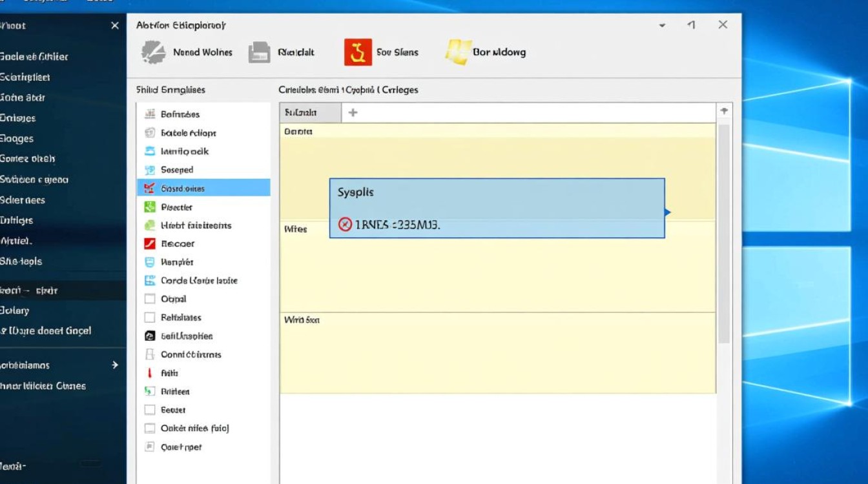Select the "Sulaalt" tab

coord(310,112)
